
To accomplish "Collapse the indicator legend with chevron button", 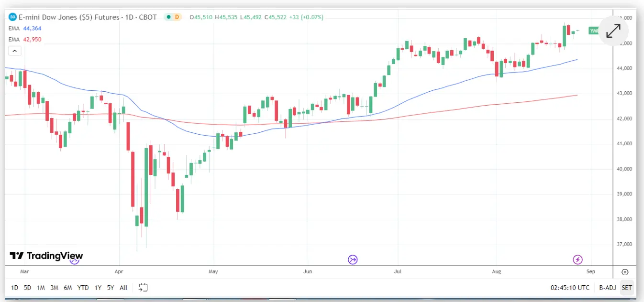I will [14, 51].
